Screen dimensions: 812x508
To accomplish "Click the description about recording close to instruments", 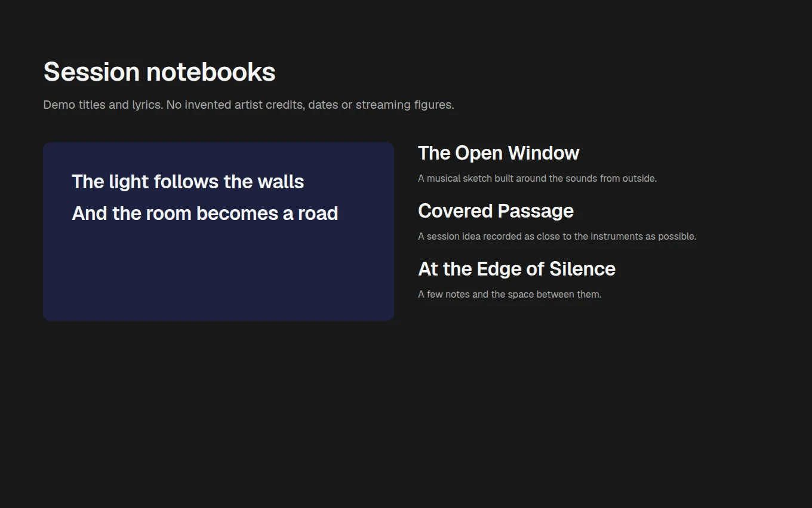I will [557, 236].
